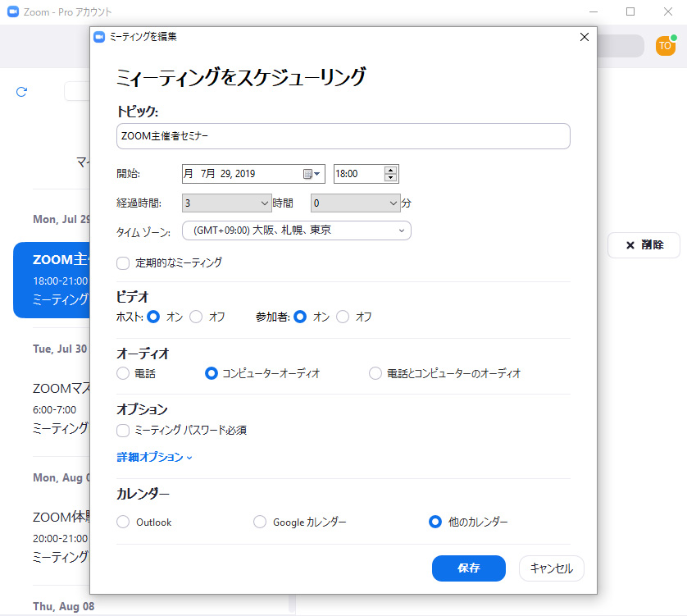Select Google calendar option

click(260, 522)
